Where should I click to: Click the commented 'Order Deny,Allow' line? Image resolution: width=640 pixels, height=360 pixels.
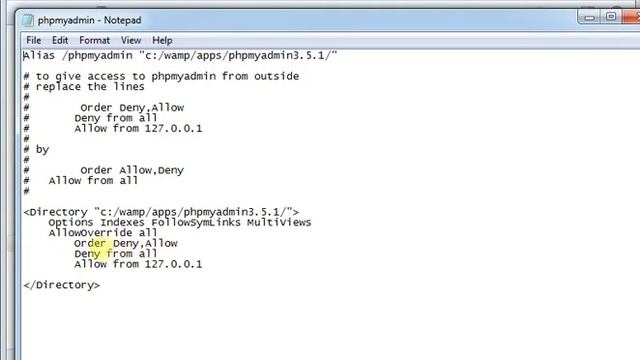[x=104, y=108]
